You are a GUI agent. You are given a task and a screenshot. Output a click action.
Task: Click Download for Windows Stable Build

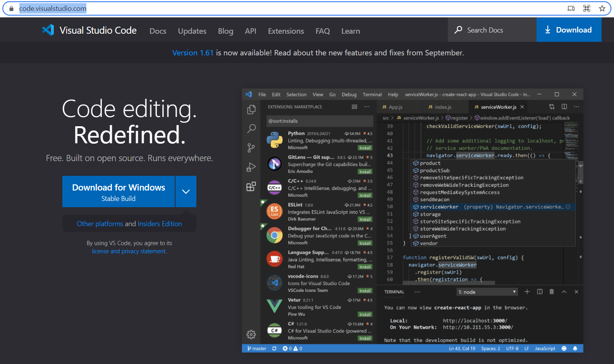click(119, 192)
